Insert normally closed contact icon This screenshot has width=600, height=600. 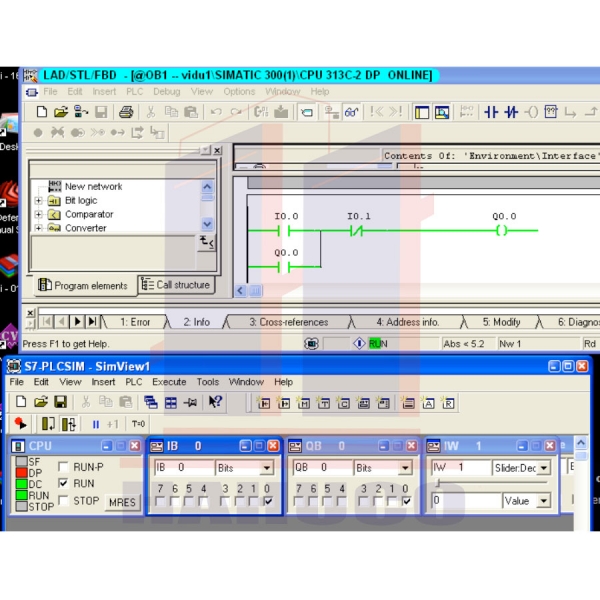pos(511,112)
